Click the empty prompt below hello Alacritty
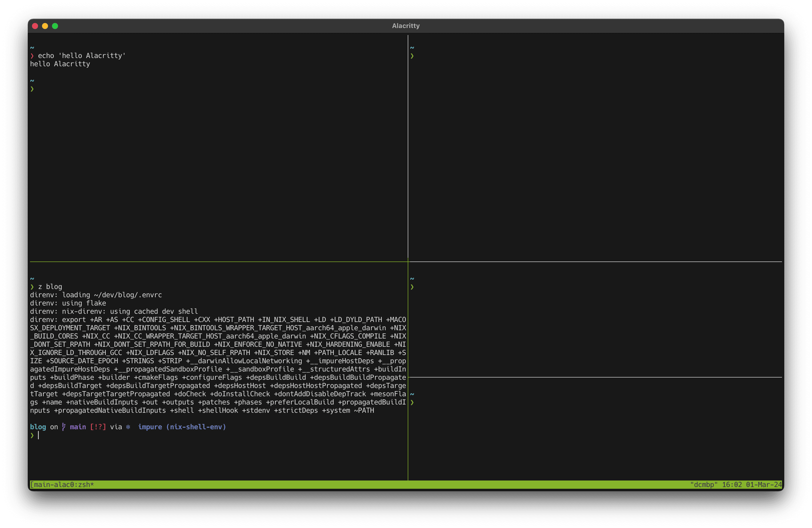 [x=32, y=89]
